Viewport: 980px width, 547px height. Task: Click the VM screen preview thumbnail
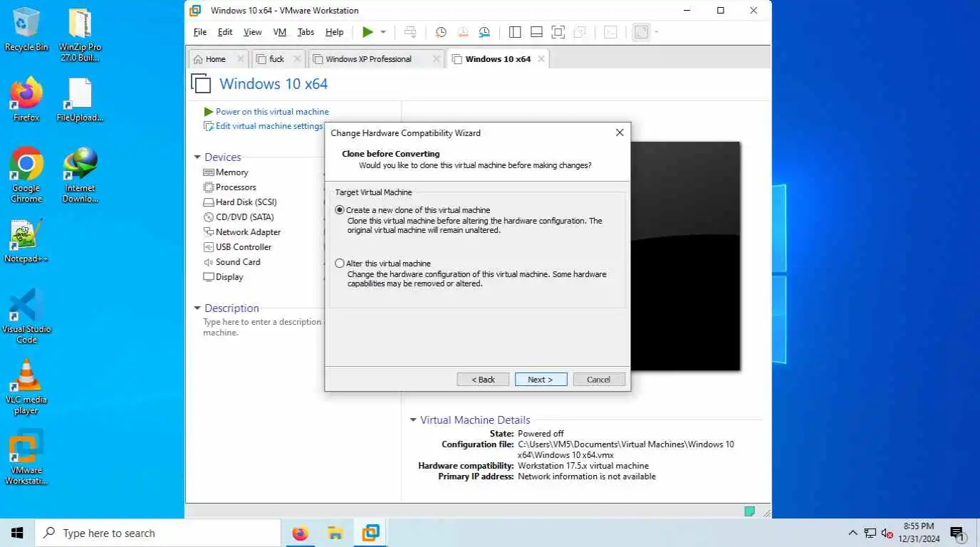pos(685,256)
